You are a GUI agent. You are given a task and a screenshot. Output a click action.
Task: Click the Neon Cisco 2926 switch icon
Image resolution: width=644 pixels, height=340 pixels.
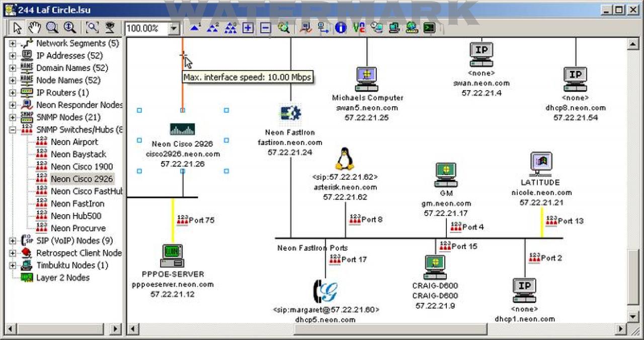182,129
